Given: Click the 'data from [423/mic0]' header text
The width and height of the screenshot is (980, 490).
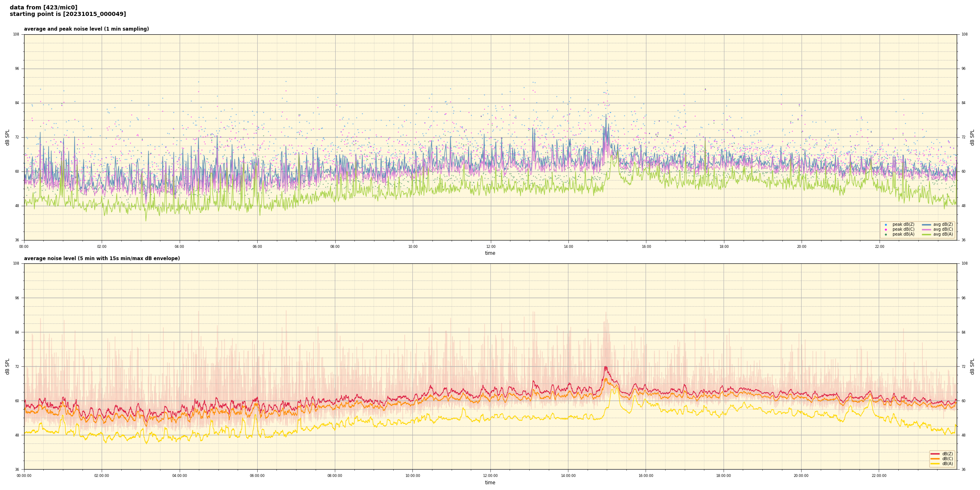Looking at the screenshot, I should pyautogui.click(x=43, y=7).
